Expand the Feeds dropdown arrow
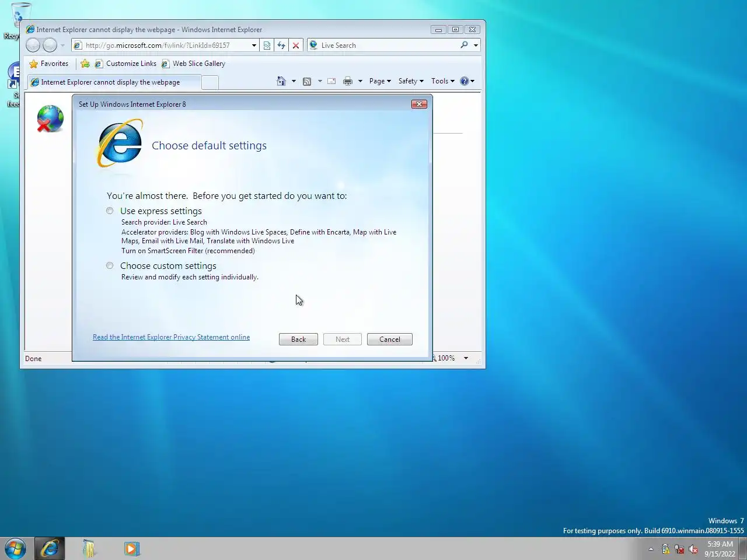The image size is (747, 560). 320,81
